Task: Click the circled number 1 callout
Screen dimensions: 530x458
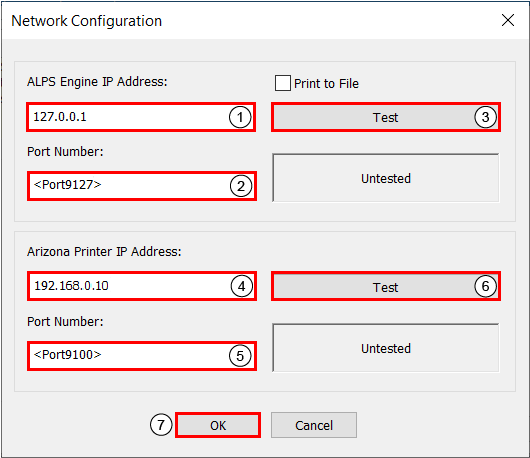Action: click(x=240, y=117)
